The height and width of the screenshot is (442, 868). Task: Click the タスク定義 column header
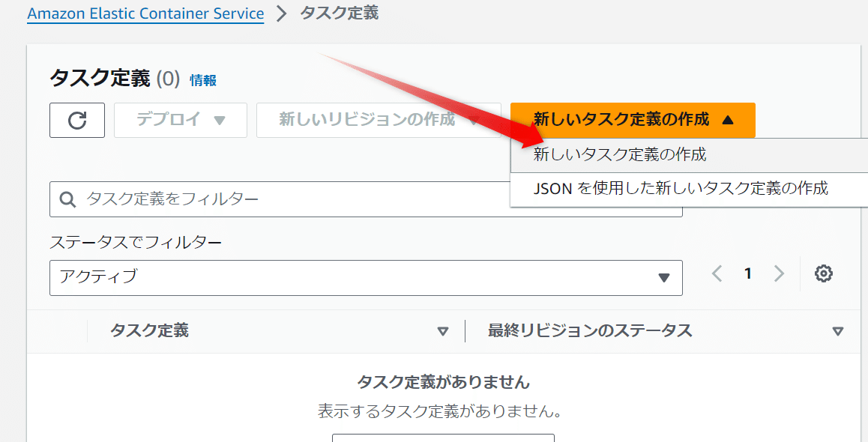[x=149, y=331]
